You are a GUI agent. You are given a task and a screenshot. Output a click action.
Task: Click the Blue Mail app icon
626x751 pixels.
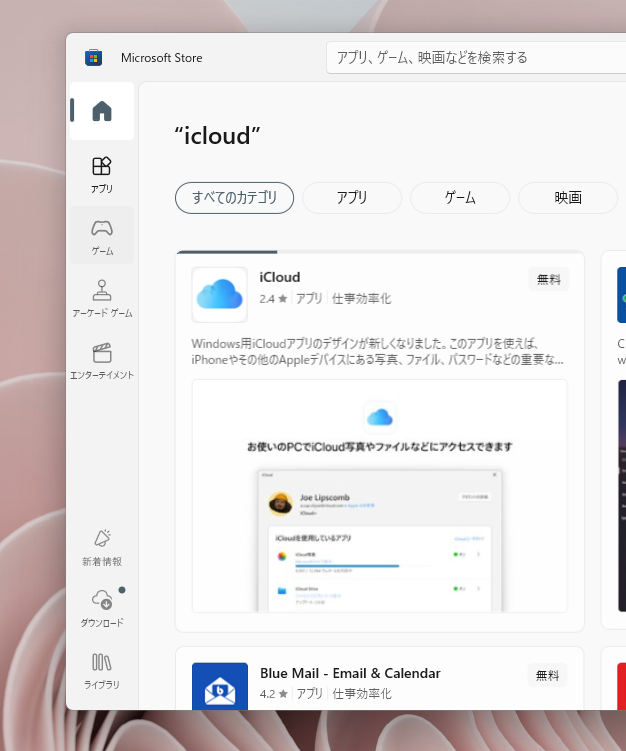220,686
